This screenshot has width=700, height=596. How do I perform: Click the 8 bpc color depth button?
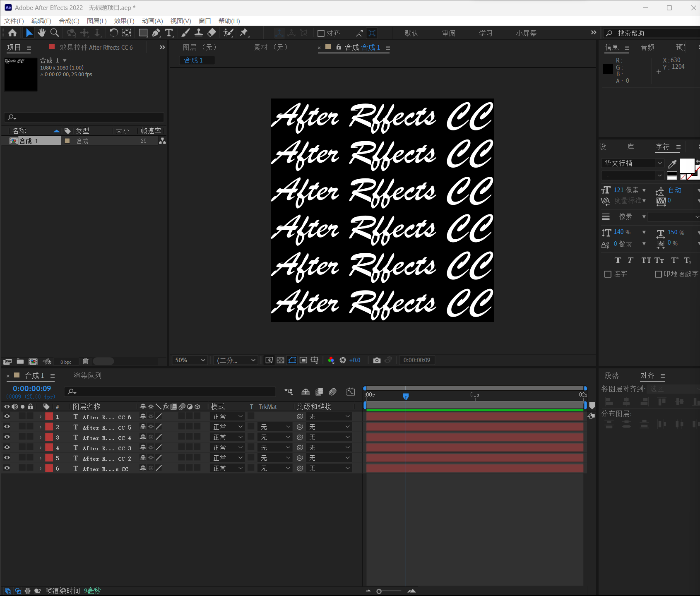66,362
